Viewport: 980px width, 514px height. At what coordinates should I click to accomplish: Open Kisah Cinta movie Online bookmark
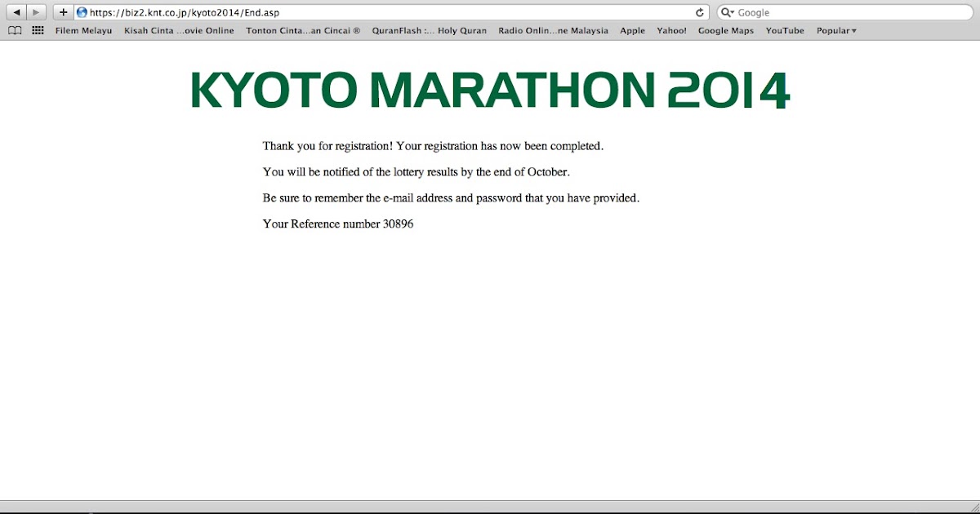click(x=179, y=31)
